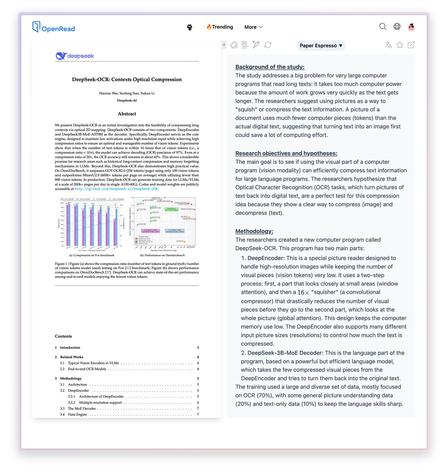Open the More chevron dropdown arrow
Viewport: 448px width, 476px height.
pos(261,27)
